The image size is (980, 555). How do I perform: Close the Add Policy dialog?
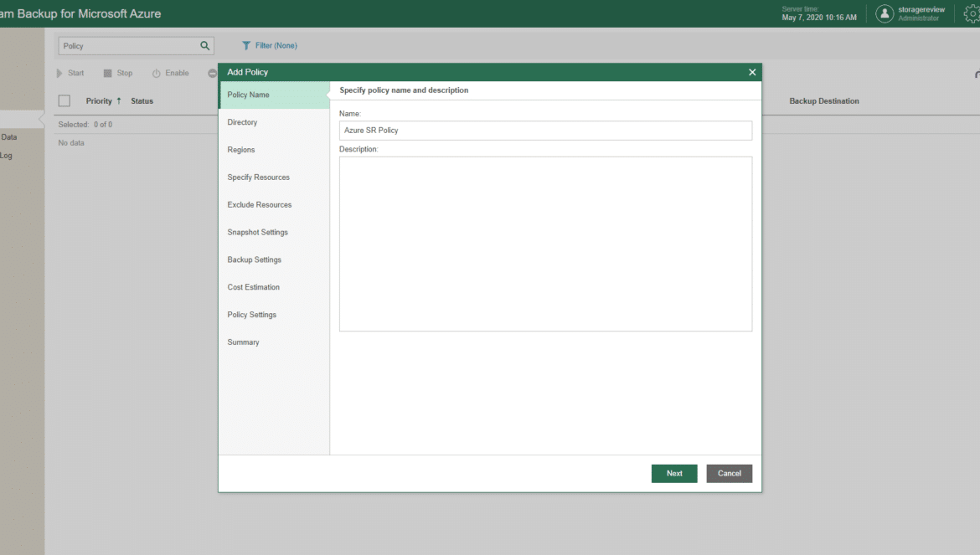coord(752,73)
